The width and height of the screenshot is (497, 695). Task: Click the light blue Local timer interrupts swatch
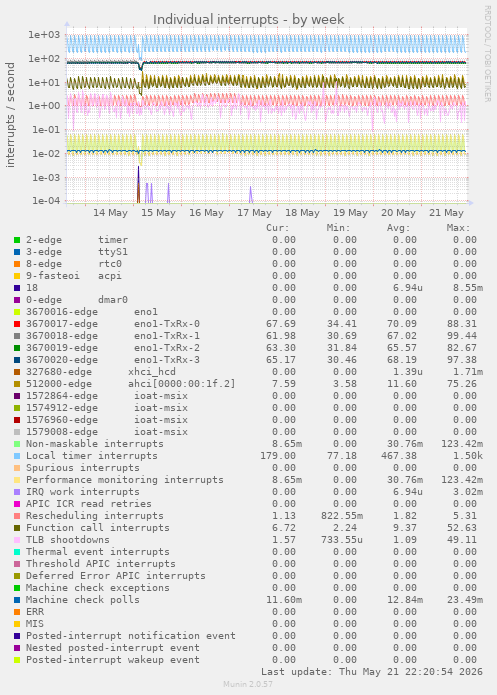coord(17,456)
